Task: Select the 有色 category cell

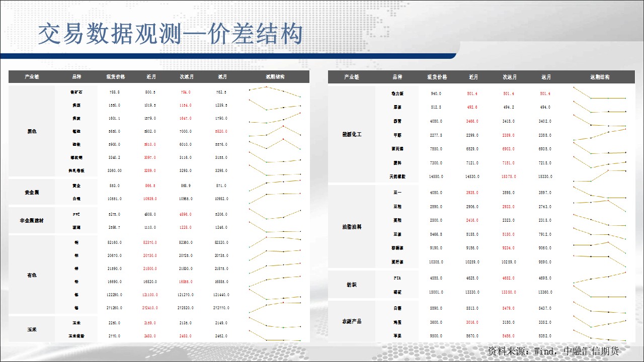Action: (x=32, y=275)
